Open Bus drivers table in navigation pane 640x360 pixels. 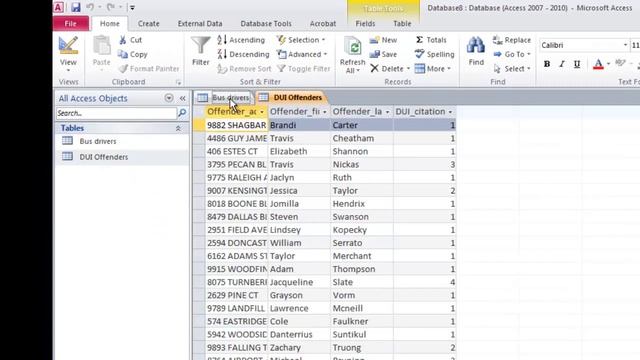pyautogui.click(x=98, y=141)
